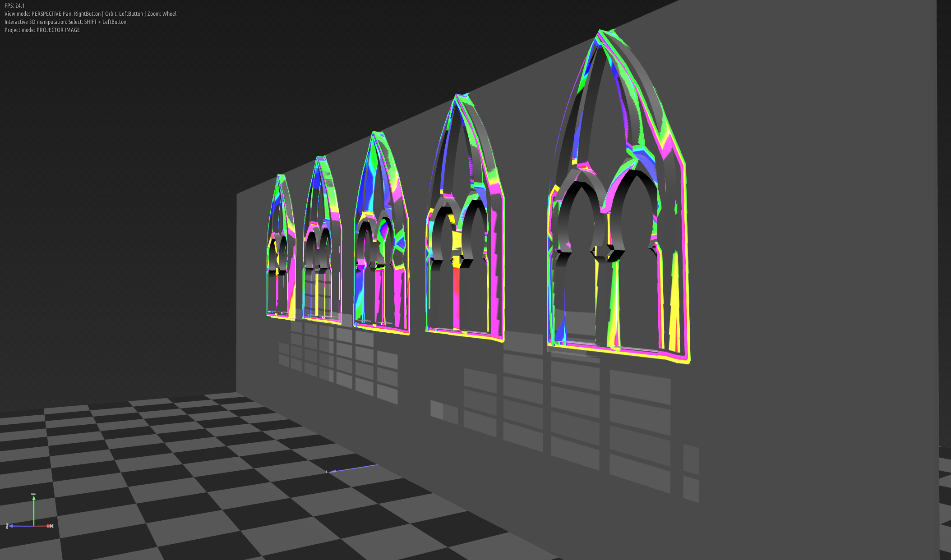
Task: Select the largest gothic window nearest the camera
Action: [619, 197]
